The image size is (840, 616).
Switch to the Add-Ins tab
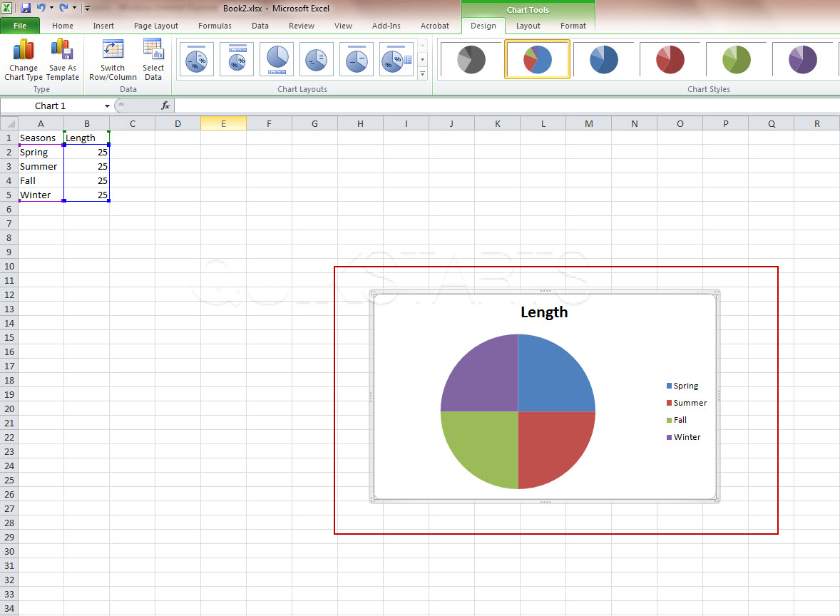tap(386, 26)
